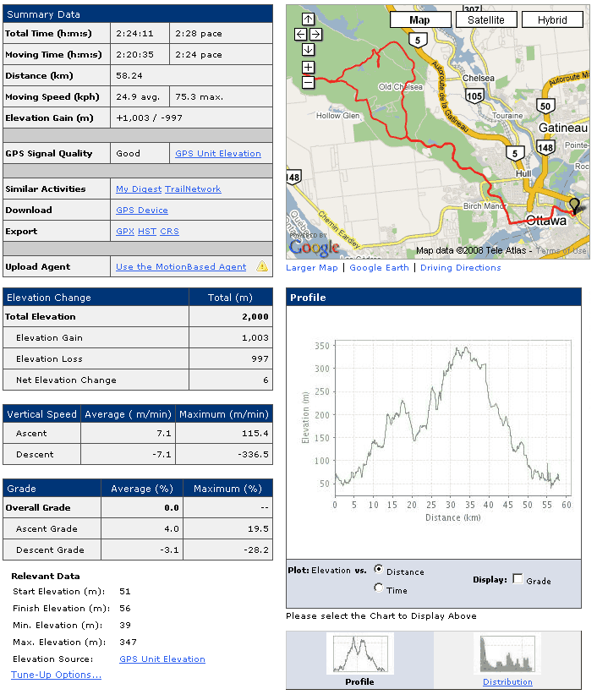
Task: Zoom in the map with plus icon
Action: coord(308,68)
